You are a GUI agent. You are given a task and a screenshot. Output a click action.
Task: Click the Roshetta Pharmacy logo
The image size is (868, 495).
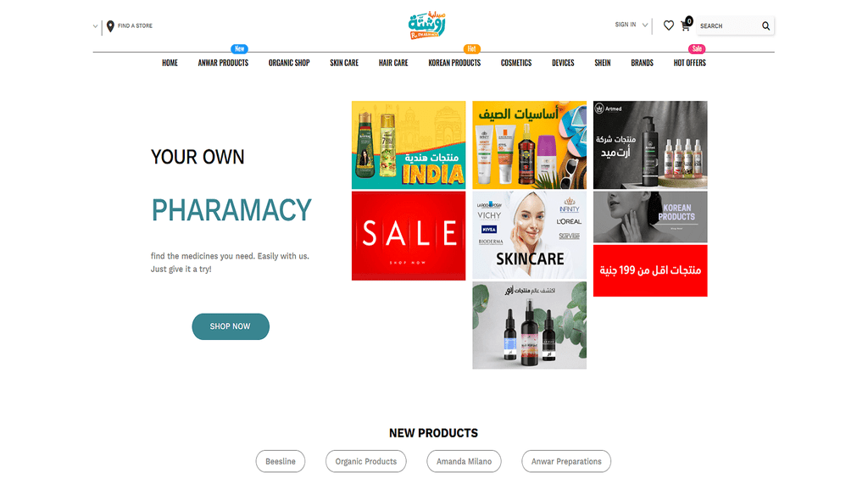click(427, 25)
